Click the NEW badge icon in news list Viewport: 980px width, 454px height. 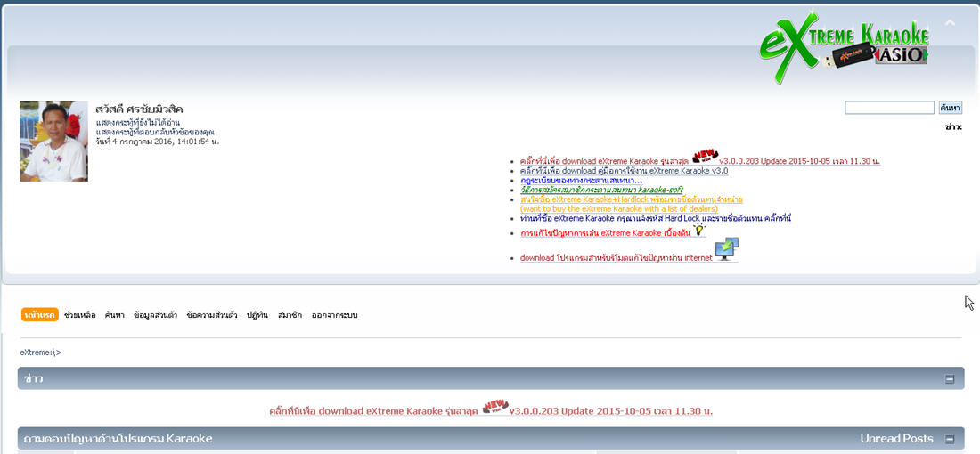tap(705, 156)
